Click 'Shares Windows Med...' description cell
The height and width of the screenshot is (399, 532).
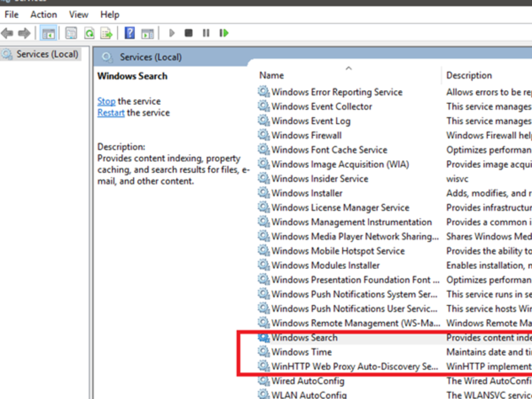(489, 236)
